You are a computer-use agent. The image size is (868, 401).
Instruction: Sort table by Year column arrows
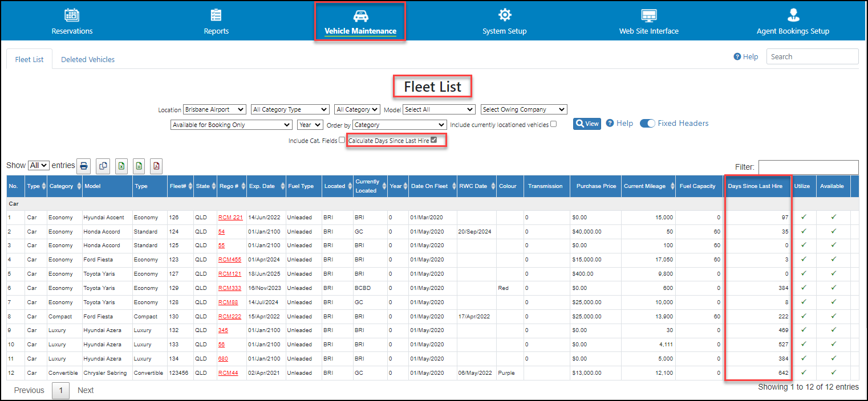pyautogui.click(x=405, y=186)
